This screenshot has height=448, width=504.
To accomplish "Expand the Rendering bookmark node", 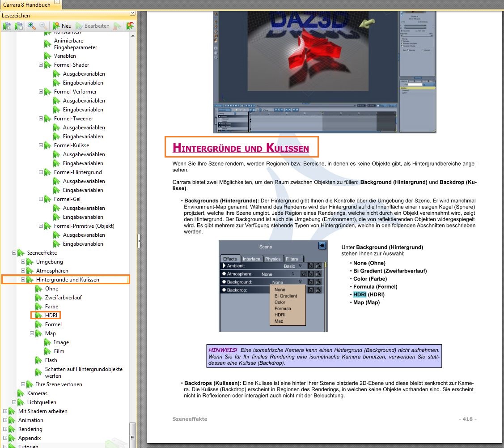I will pyautogui.click(x=5, y=429).
